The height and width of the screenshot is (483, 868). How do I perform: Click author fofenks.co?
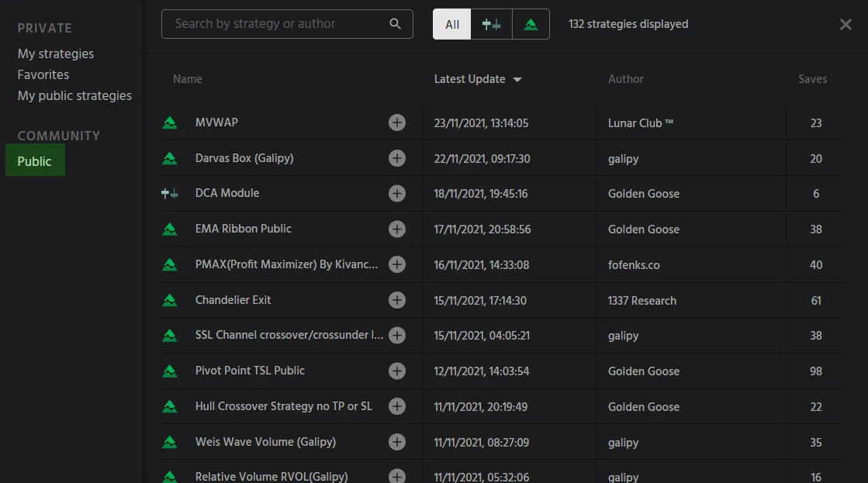[634, 265]
